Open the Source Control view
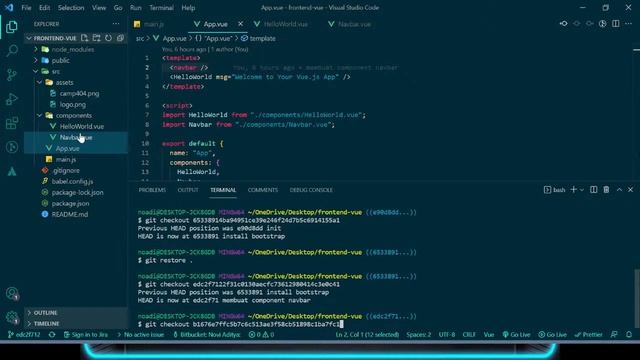640x360 pixels. [x=12, y=75]
